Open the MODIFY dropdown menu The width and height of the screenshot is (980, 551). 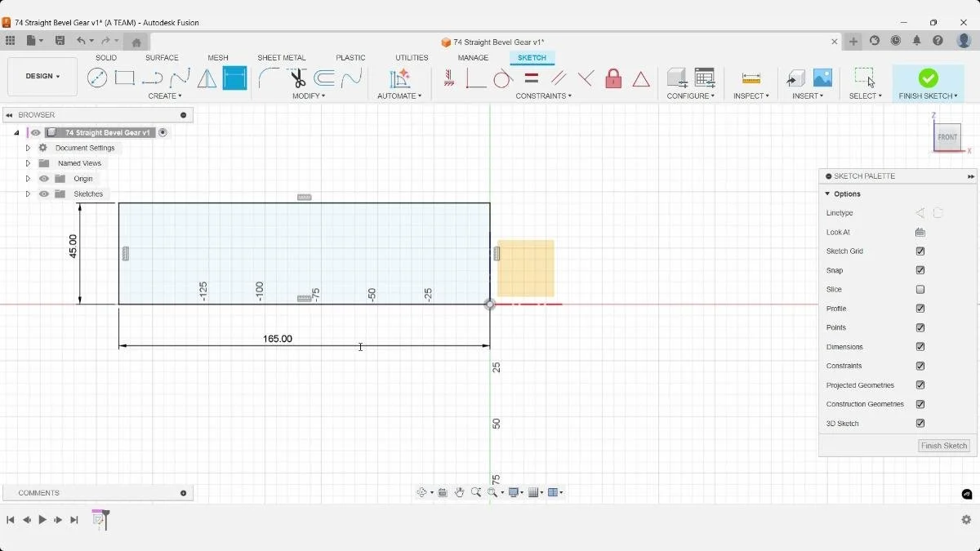click(x=309, y=96)
